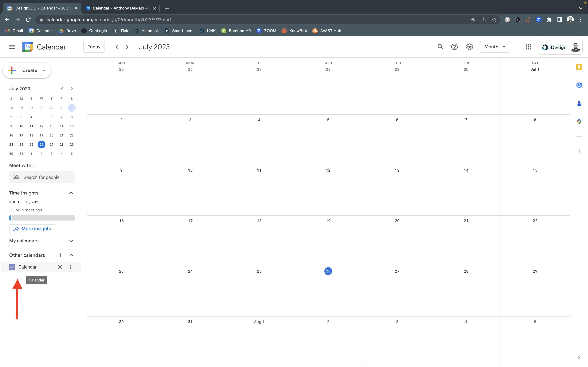Viewport: 588px width, 367px height.
Task: Open the Settings gear menu
Action: pos(469,47)
